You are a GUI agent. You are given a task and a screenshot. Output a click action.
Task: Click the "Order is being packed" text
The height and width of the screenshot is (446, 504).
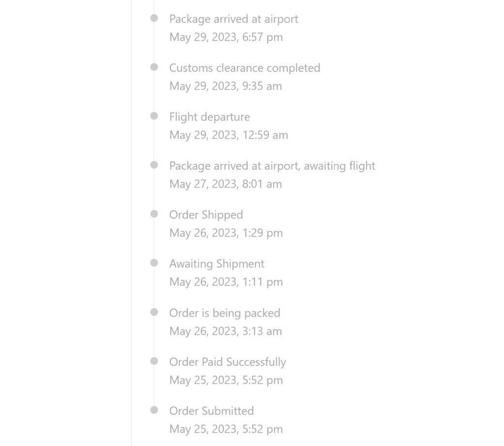click(x=224, y=313)
